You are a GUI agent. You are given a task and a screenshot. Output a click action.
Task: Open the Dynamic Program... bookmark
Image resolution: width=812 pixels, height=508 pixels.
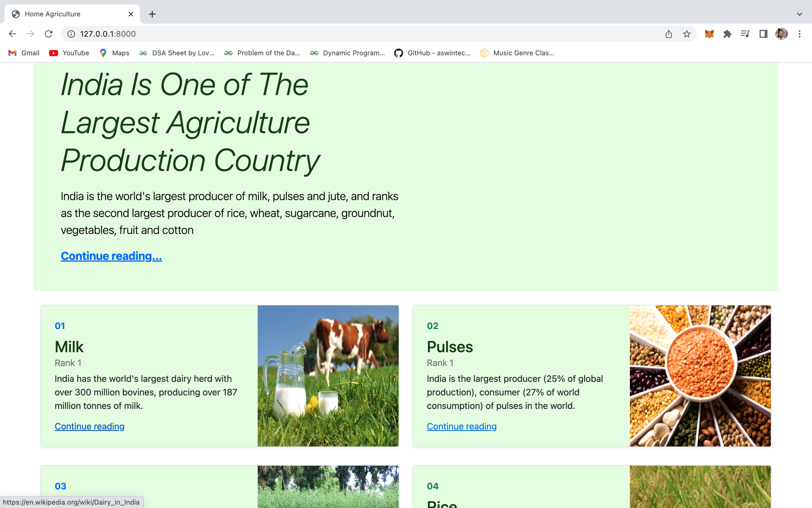348,53
